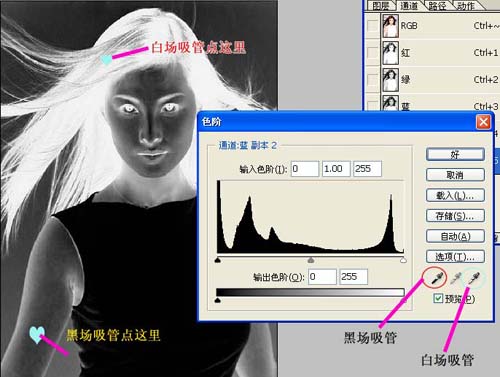Open the Actions (动作) tab
This screenshot has height=377, width=500.
[x=465, y=5]
